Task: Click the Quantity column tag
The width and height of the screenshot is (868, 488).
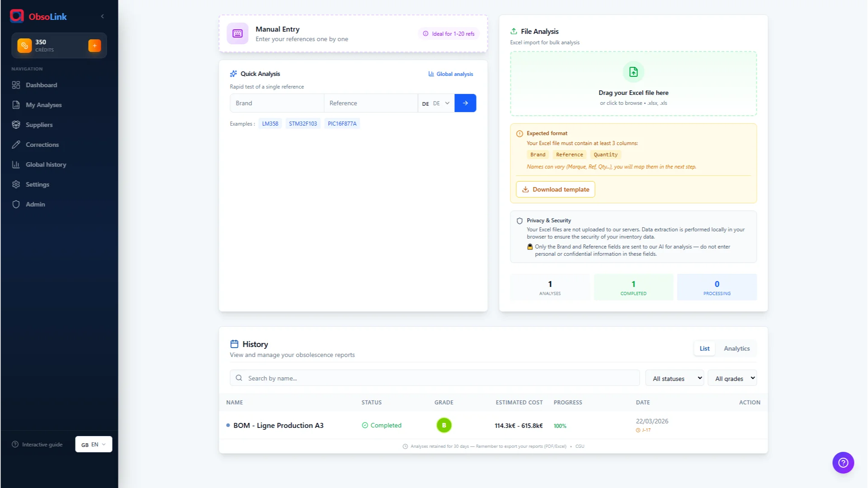Action: (606, 155)
